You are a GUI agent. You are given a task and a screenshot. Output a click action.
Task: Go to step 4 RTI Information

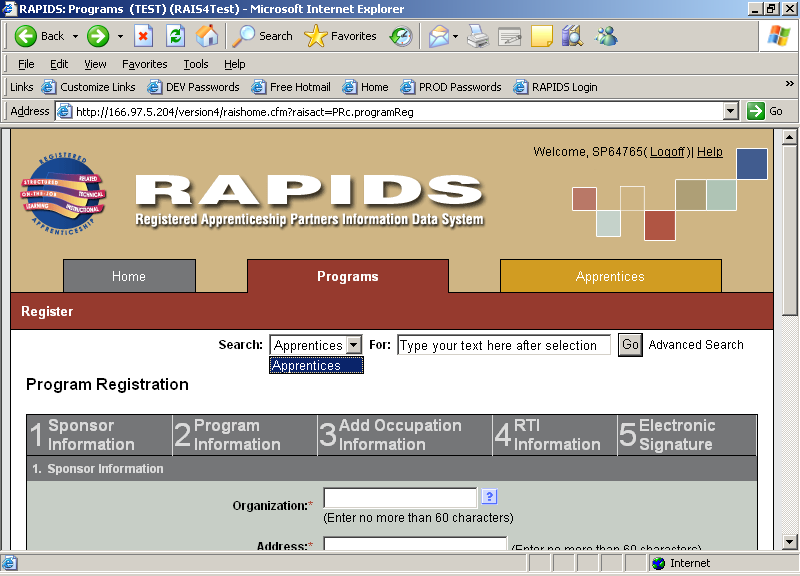coord(555,435)
